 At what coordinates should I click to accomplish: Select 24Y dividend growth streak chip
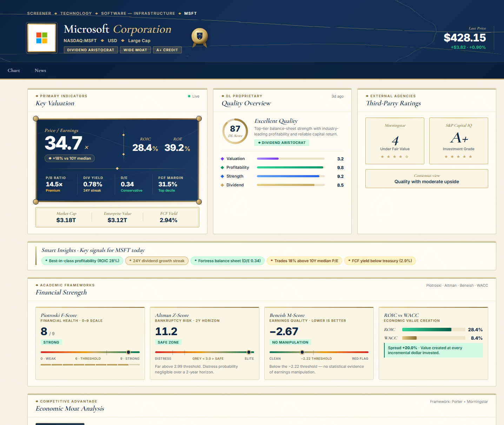pyautogui.click(x=157, y=261)
